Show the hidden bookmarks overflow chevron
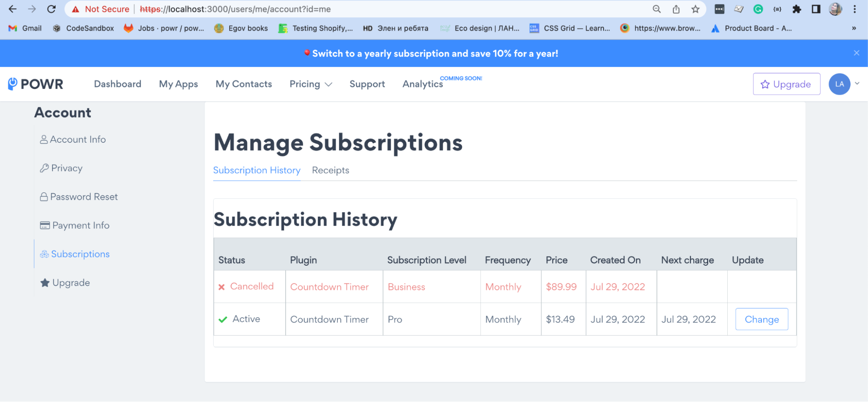This screenshot has width=868, height=402. click(x=854, y=28)
